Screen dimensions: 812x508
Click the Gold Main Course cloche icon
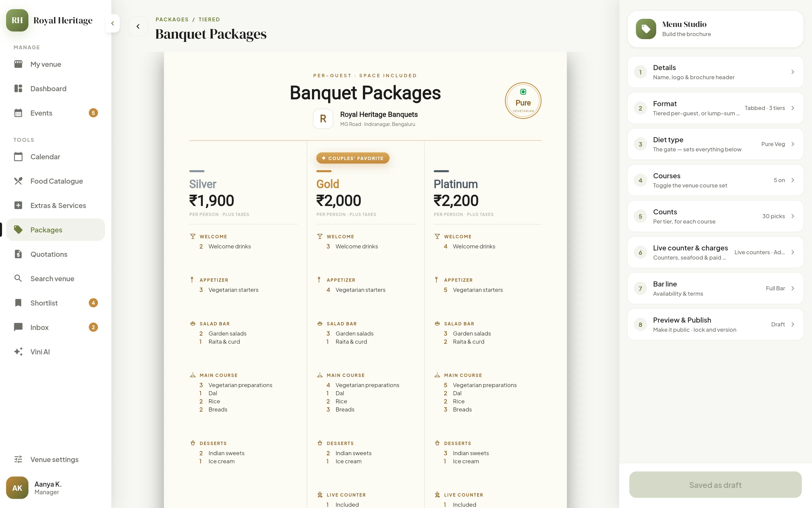[320, 375]
